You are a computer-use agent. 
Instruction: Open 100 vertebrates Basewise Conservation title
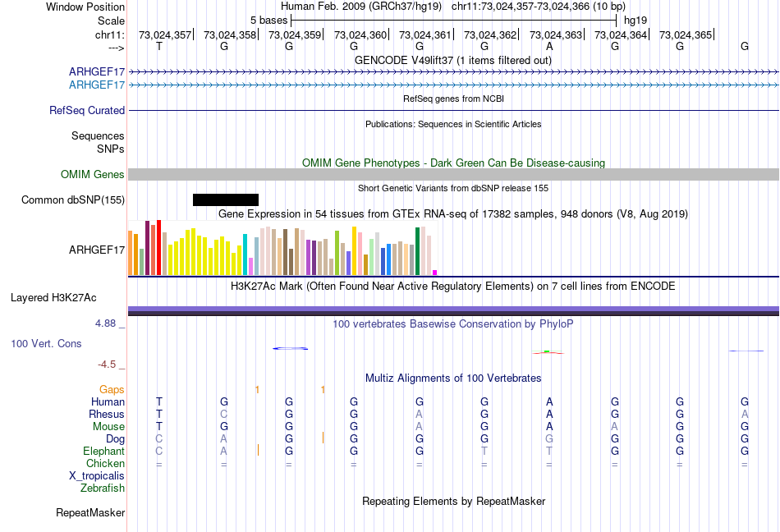pyautogui.click(x=453, y=323)
